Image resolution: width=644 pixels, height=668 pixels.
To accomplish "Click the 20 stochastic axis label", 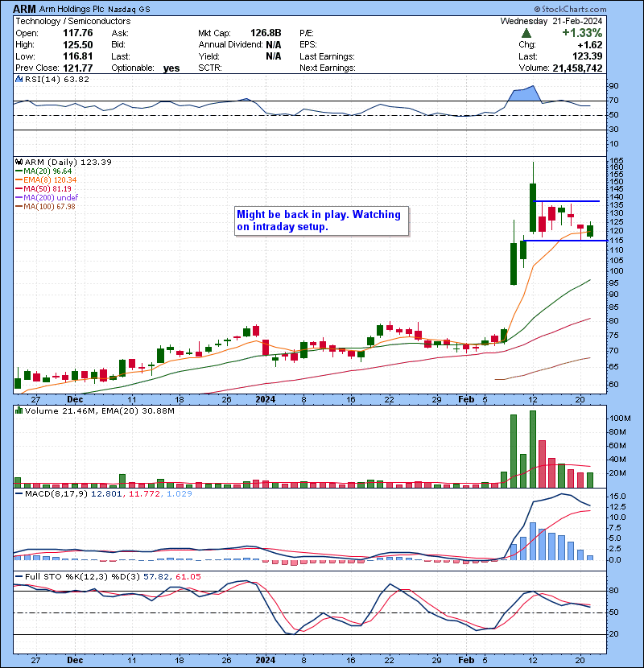I will [613, 634].
